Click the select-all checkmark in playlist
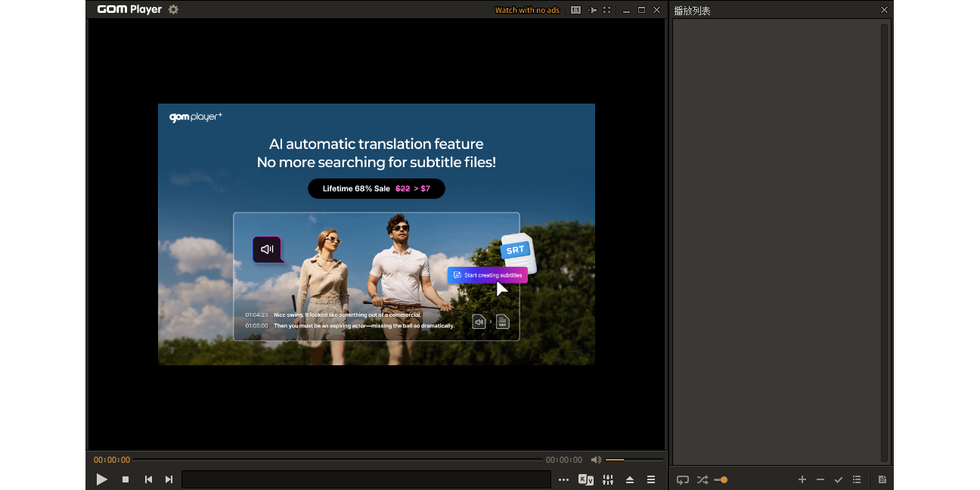The width and height of the screenshot is (980, 490). pos(838,479)
